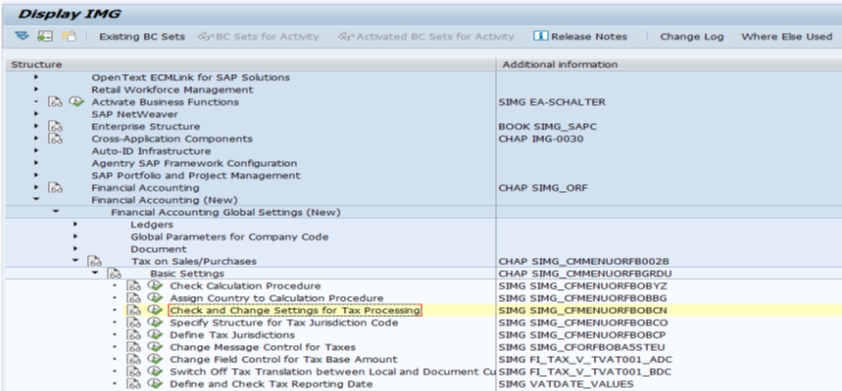Click Where Else Used
842x391 pixels.
(x=786, y=37)
